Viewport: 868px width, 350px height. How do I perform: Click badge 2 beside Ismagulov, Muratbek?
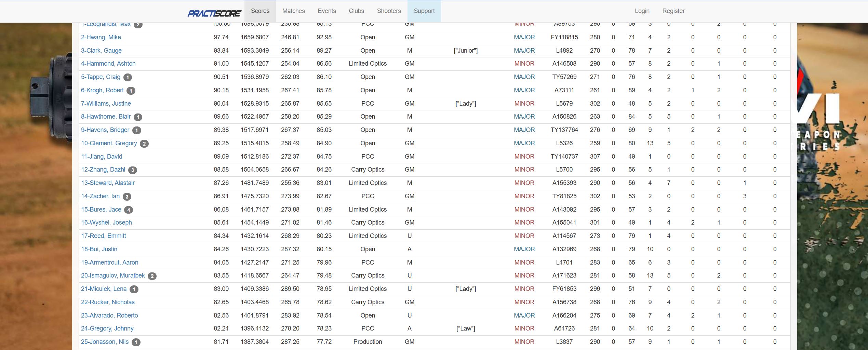pos(152,276)
